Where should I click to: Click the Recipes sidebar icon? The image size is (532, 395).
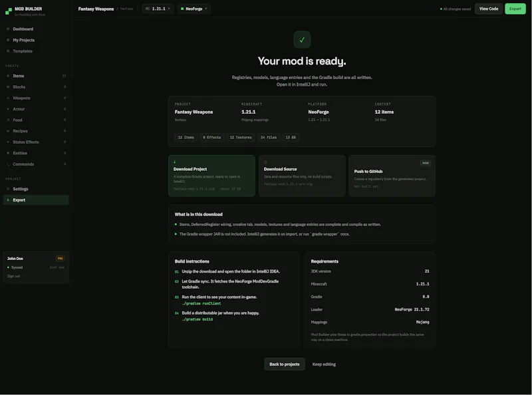pos(8,131)
